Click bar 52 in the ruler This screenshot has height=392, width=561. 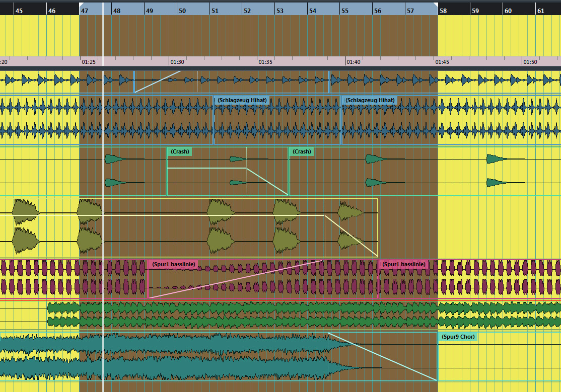coord(247,11)
